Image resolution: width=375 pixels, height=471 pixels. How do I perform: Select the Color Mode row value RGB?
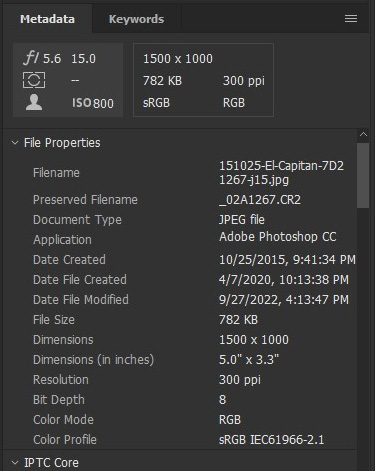point(230,420)
